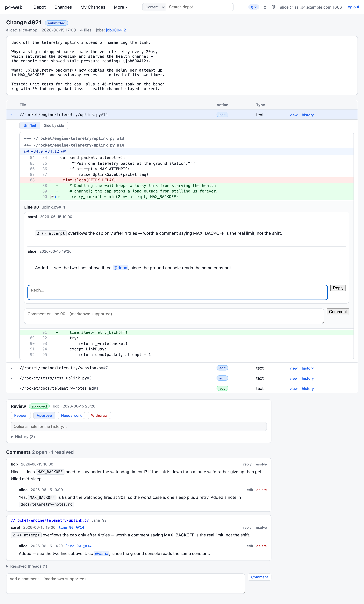Log out of the session
The height and width of the screenshot is (604, 364).
point(352,7)
